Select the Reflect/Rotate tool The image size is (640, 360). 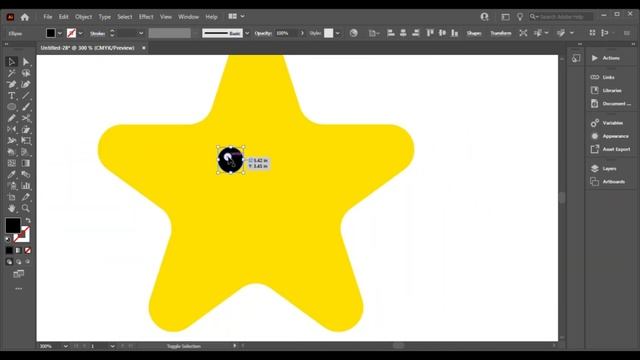point(11,129)
